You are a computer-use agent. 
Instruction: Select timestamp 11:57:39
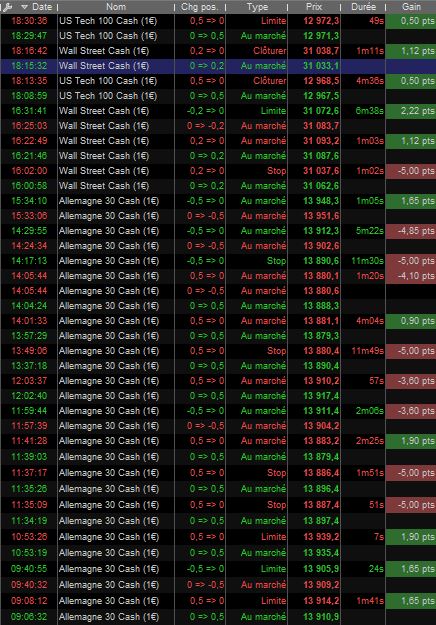(29, 426)
